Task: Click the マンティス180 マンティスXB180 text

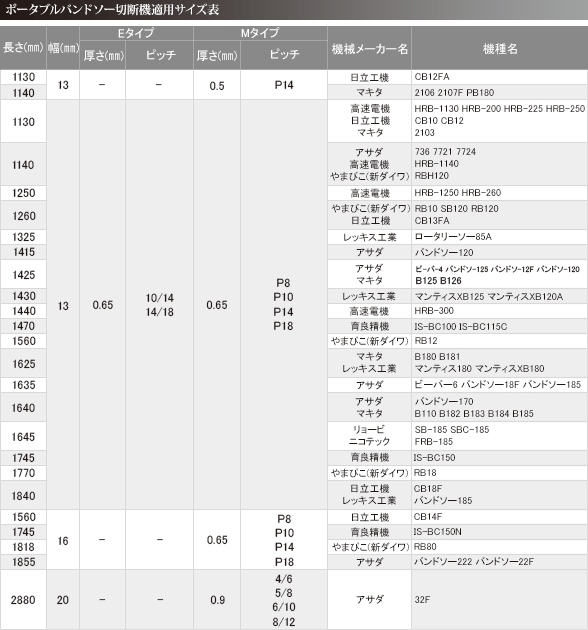Action: click(479, 368)
